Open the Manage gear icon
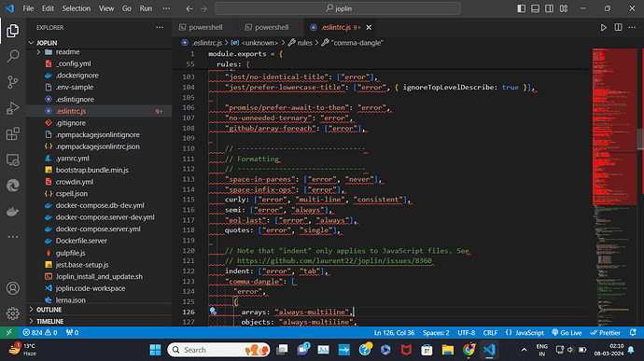This screenshot has height=361, width=644. pos(13,313)
